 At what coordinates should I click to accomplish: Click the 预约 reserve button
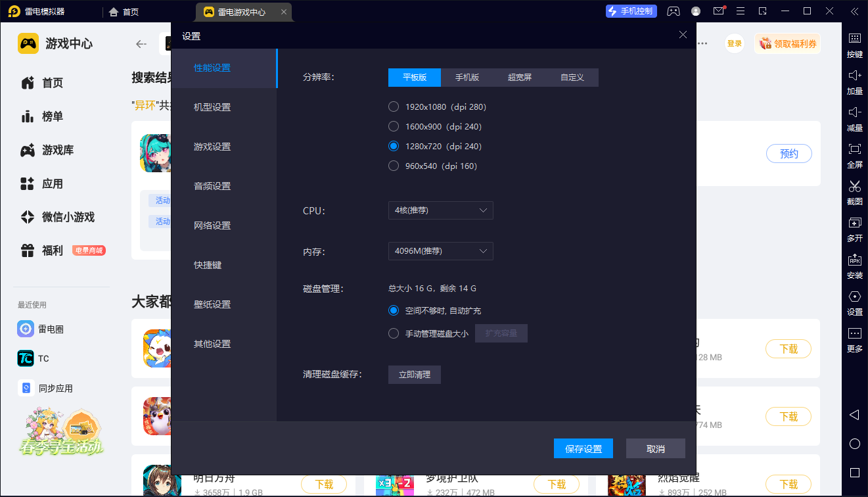pos(789,154)
